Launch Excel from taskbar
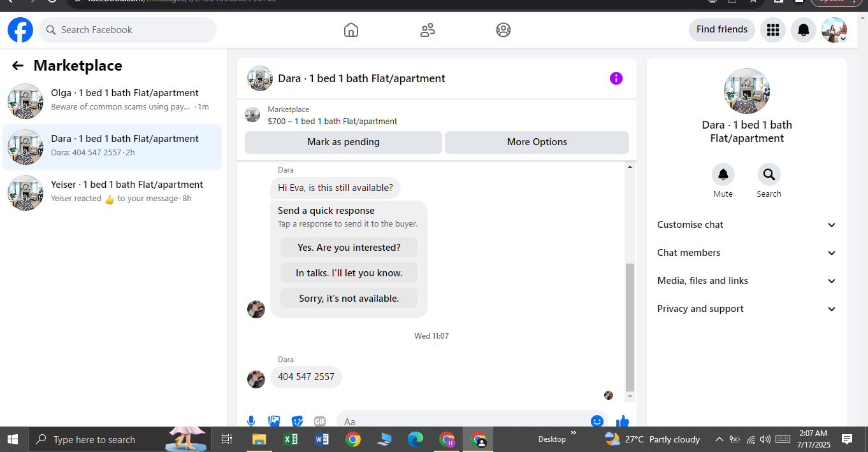Screen dimensions: 868x452 (290, 439)
